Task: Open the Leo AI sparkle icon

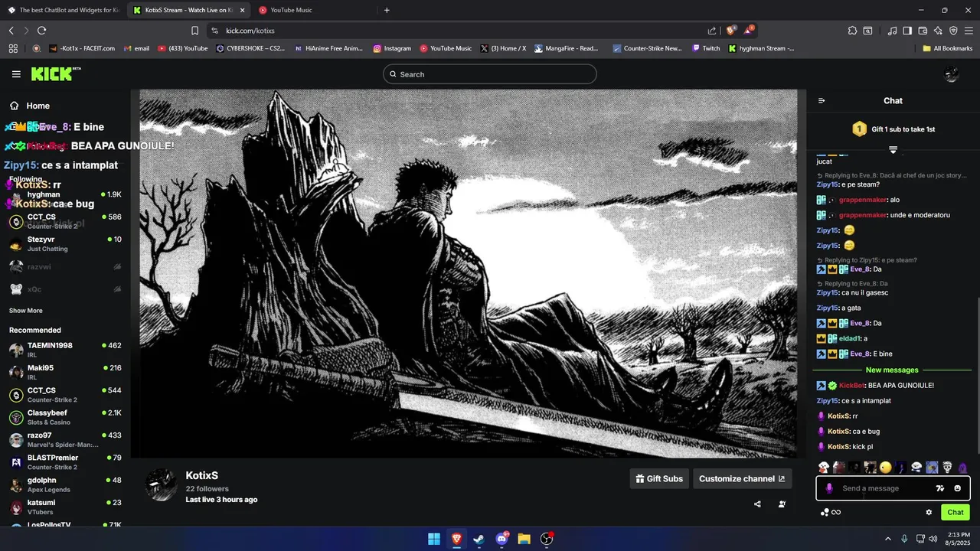Action: click(938, 31)
